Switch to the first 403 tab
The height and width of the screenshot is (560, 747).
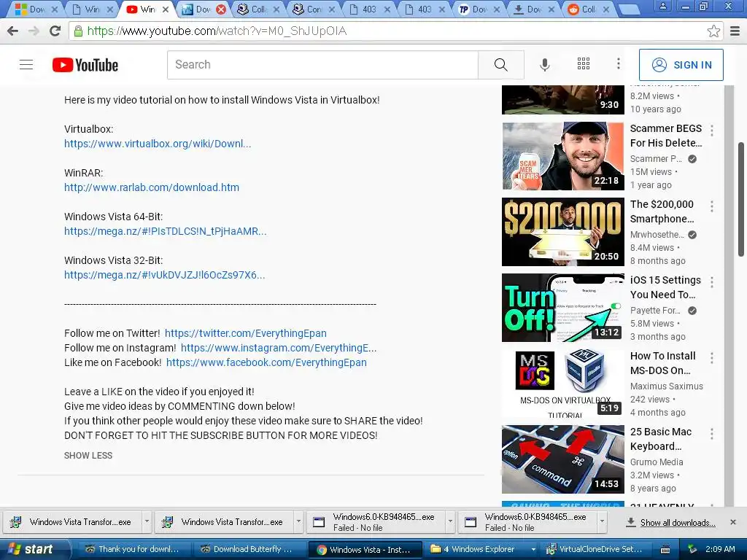tap(368, 9)
